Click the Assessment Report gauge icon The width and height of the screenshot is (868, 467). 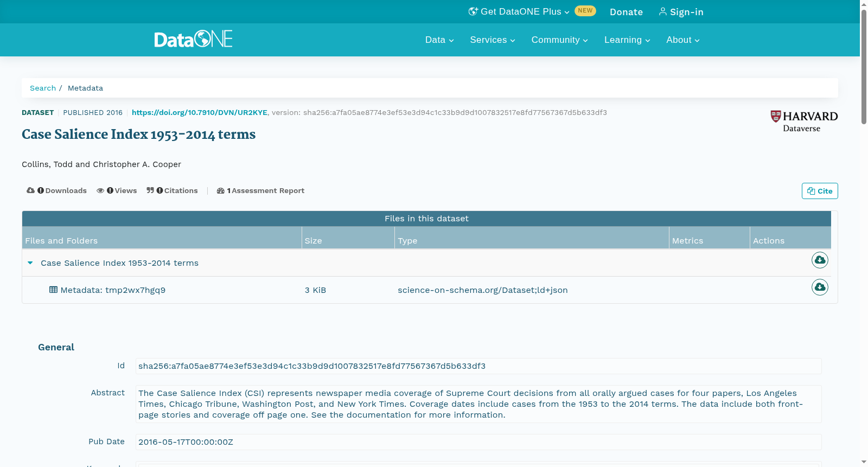(220, 190)
